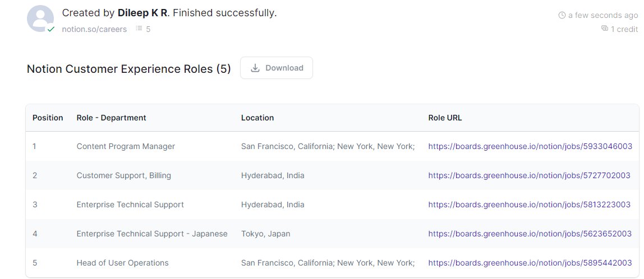
Task: Click the Role URL column header
Action: coord(445,118)
